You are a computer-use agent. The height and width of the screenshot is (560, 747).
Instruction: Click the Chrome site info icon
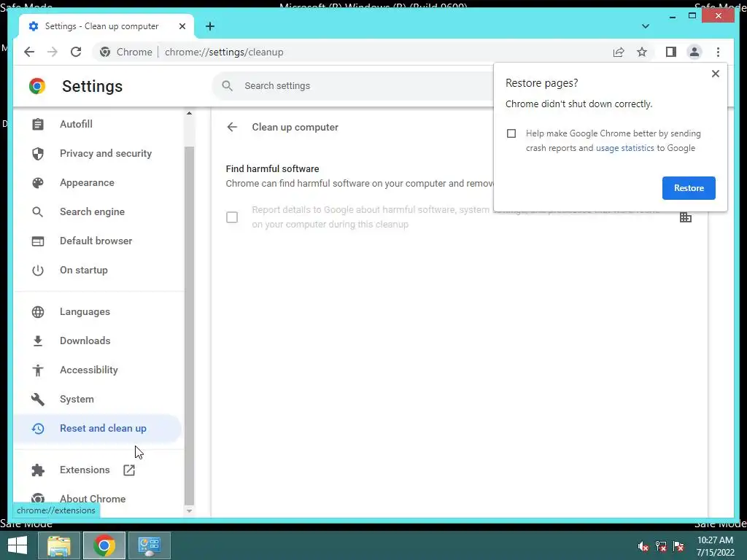click(105, 52)
